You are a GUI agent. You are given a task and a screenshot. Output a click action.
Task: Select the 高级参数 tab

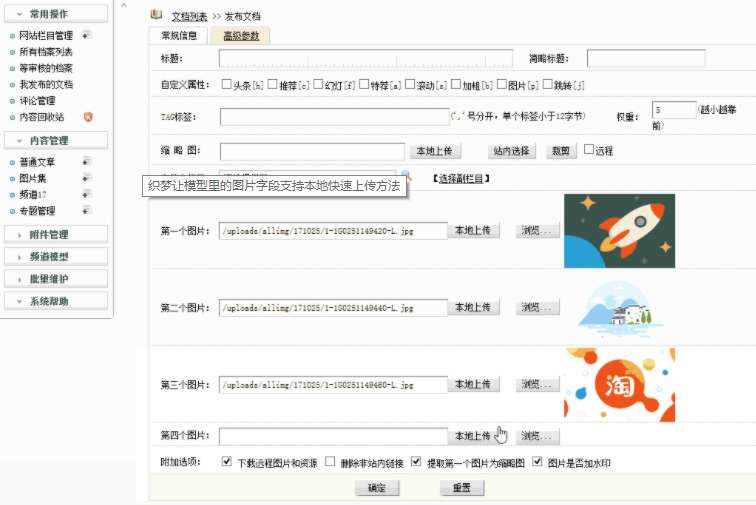click(241, 35)
